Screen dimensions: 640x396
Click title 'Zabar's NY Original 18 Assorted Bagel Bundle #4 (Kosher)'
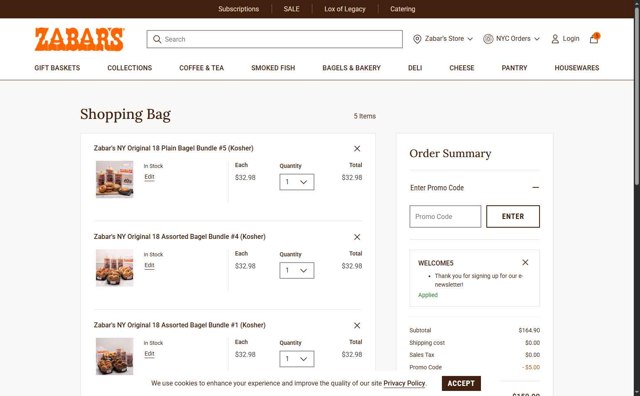(180, 237)
